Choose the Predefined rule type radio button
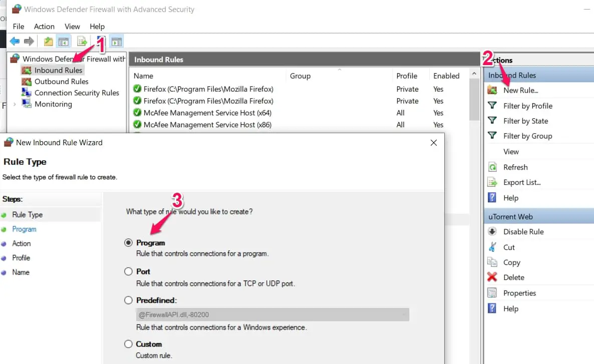 128,300
